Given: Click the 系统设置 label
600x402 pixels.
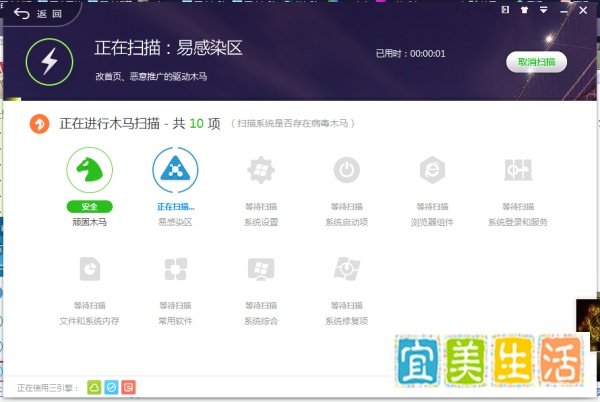Looking at the screenshot, I should click(x=261, y=222).
